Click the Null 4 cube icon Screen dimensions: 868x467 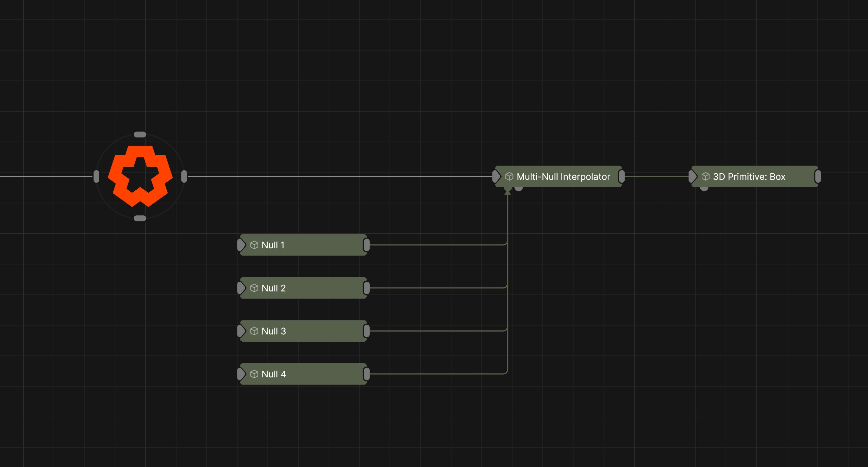click(255, 374)
